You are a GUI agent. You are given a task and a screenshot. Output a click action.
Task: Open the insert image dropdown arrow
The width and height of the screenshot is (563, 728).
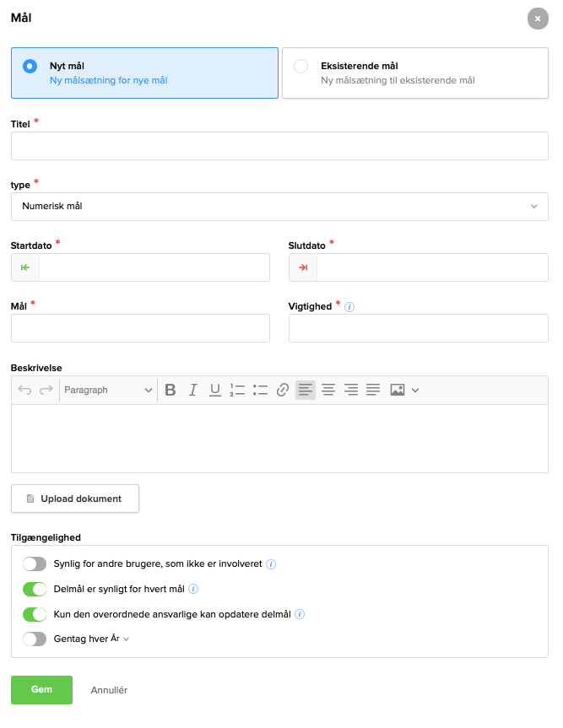pos(415,390)
